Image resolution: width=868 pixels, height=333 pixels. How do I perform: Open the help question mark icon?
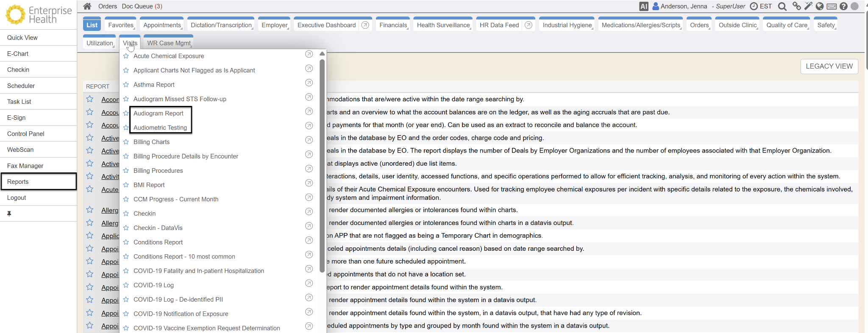coord(843,6)
